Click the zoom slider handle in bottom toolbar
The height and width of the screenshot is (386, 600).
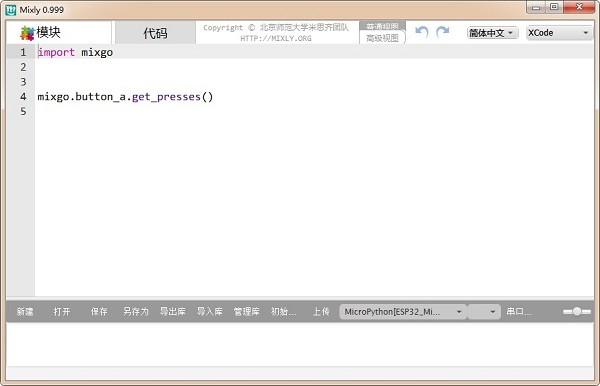577,312
